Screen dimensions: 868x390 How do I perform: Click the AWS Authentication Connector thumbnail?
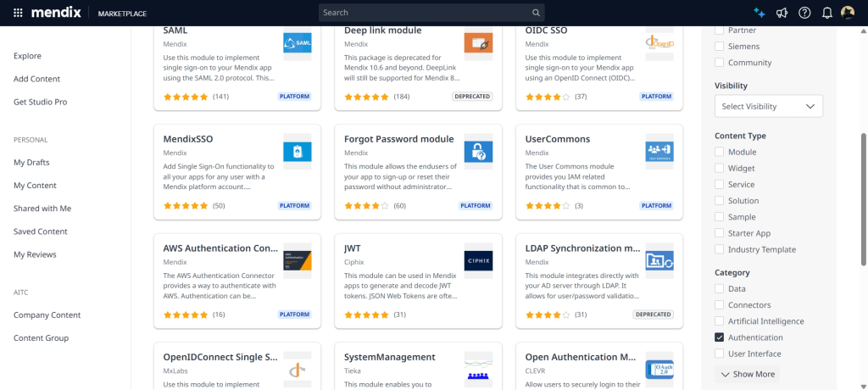tap(298, 261)
